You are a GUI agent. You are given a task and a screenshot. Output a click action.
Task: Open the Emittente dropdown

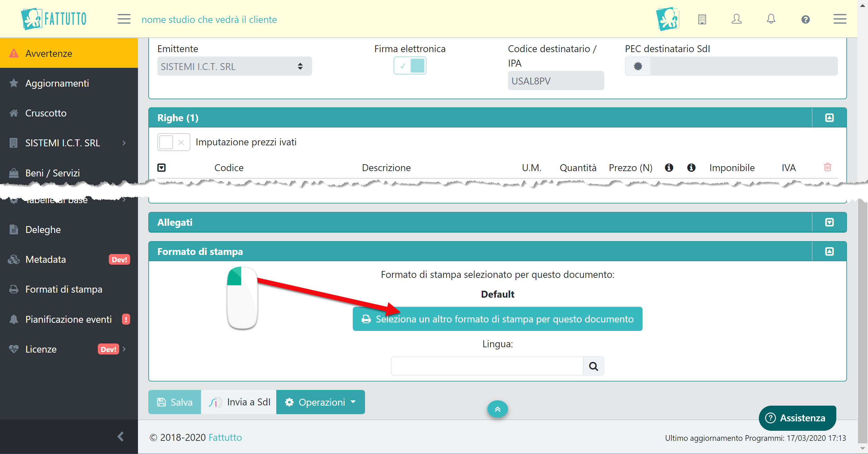point(234,67)
